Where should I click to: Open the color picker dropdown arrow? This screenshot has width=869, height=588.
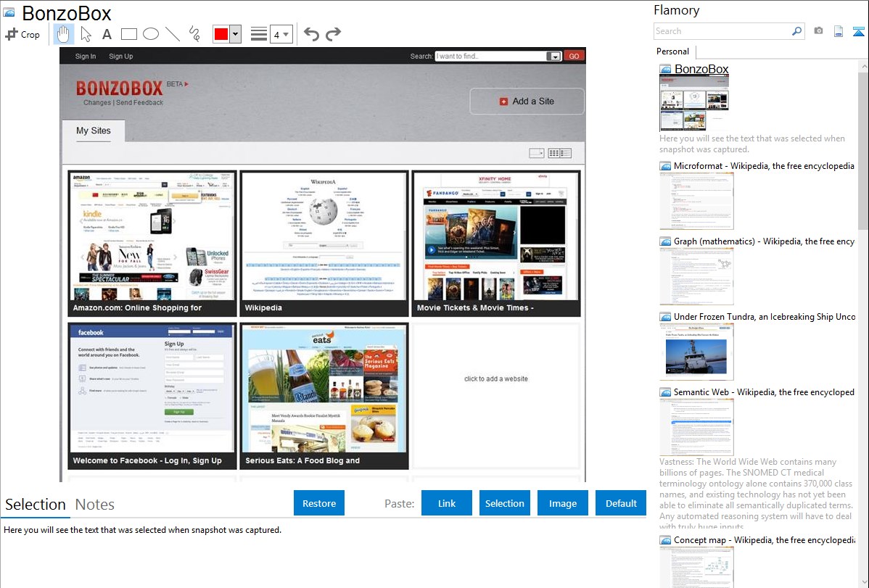point(235,34)
